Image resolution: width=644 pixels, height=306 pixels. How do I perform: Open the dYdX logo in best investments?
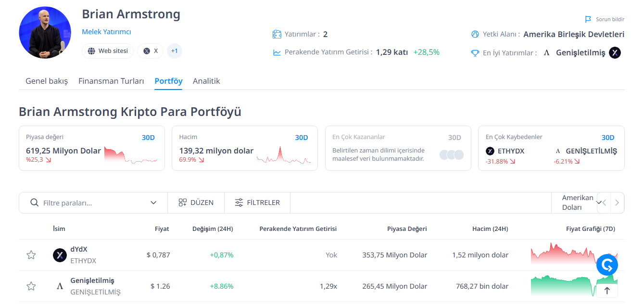tap(615, 53)
